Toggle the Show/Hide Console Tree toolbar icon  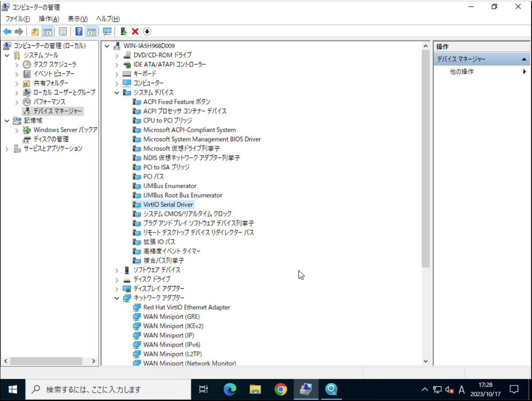click(47, 31)
